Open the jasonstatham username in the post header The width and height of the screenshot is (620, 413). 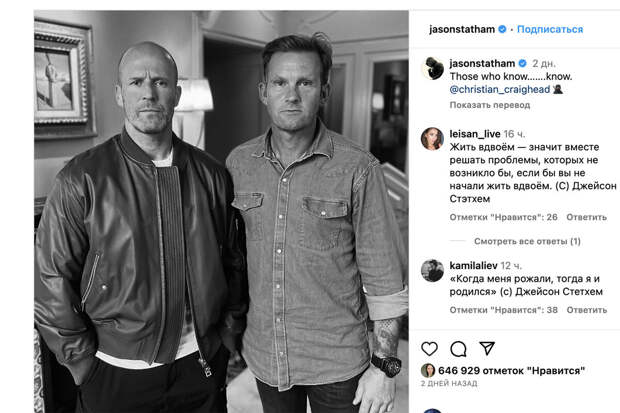(x=462, y=29)
